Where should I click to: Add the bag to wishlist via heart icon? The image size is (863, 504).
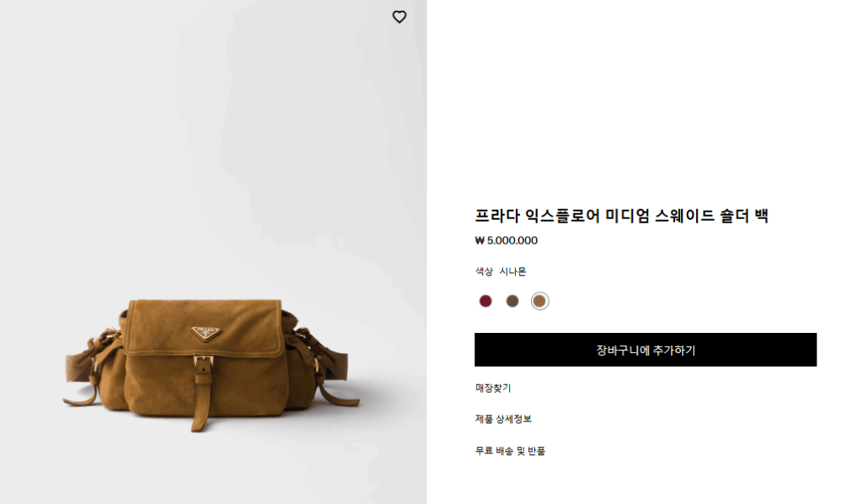[399, 17]
